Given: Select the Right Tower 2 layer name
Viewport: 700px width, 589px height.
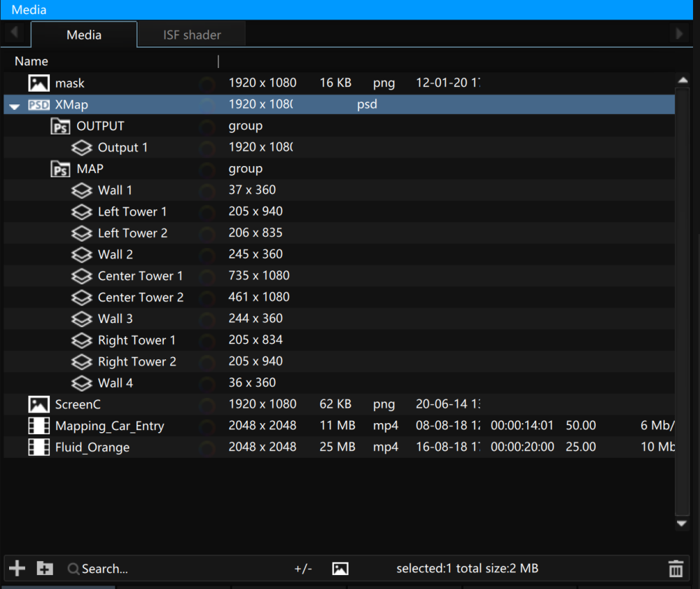Looking at the screenshot, I should coord(137,361).
